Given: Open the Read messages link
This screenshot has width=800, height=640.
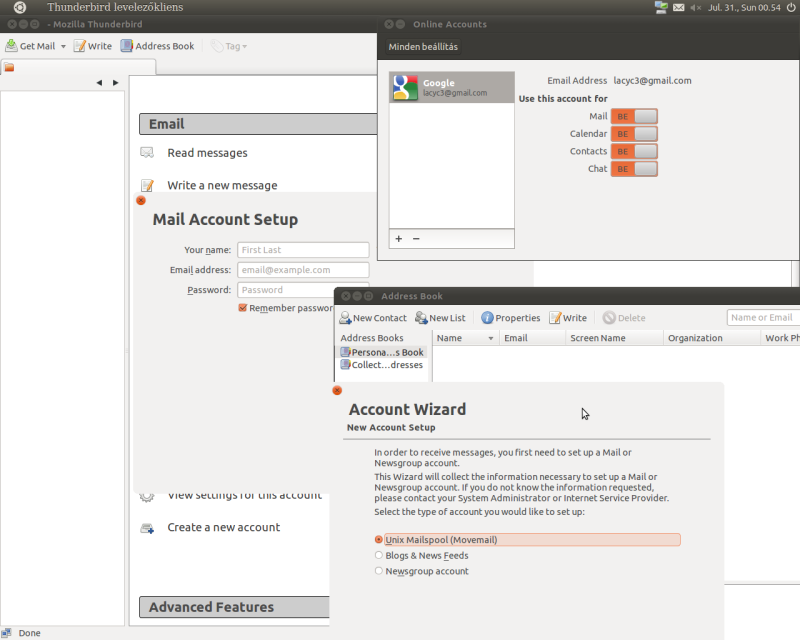Looking at the screenshot, I should pyautogui.click(x=207, y=153).
